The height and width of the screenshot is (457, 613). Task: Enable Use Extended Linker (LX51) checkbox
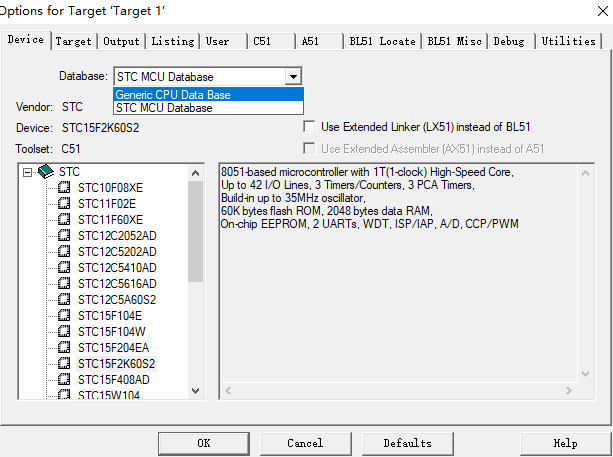click(309, 127)
